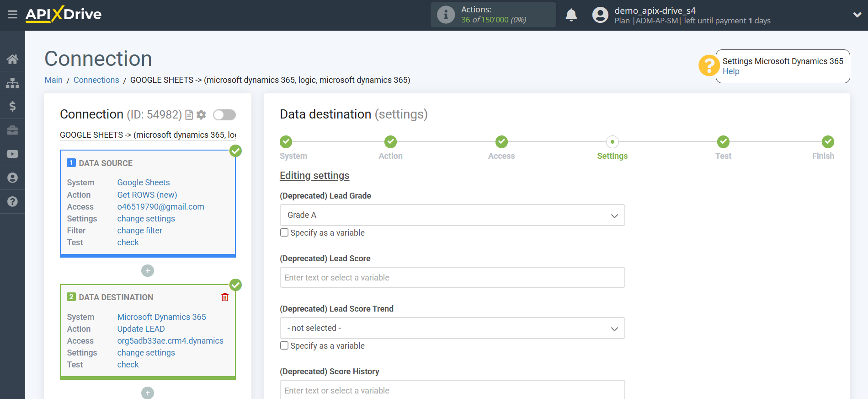Click change settings in Data Destination
The width and height of the screenshot is (868, 399).
[x=146, y=353]
